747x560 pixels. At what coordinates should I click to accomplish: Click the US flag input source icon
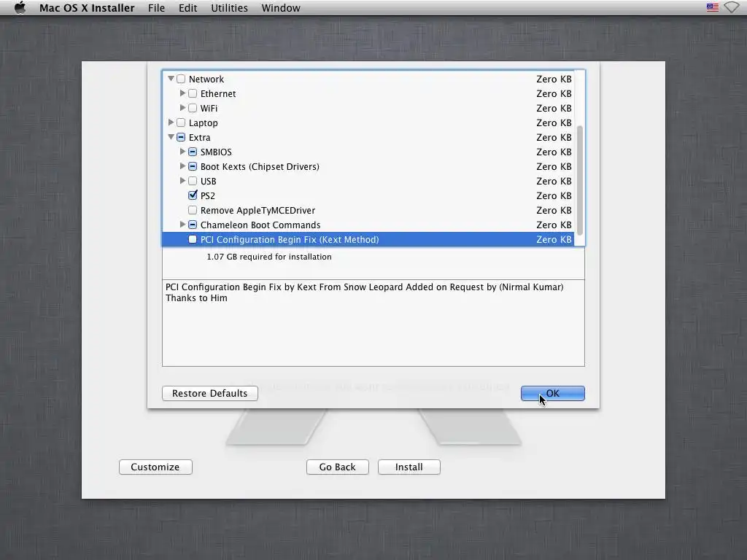712,7
